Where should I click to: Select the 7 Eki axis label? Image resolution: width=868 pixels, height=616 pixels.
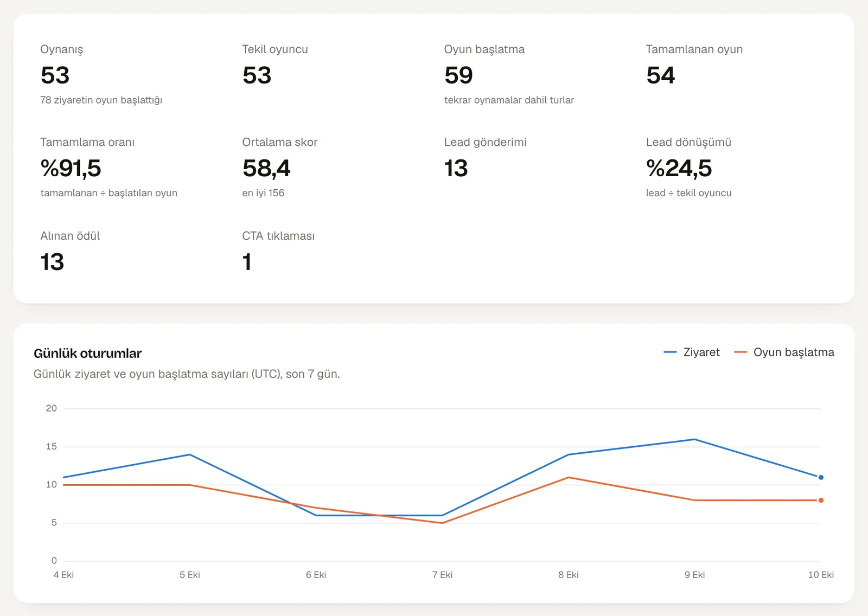442,575
